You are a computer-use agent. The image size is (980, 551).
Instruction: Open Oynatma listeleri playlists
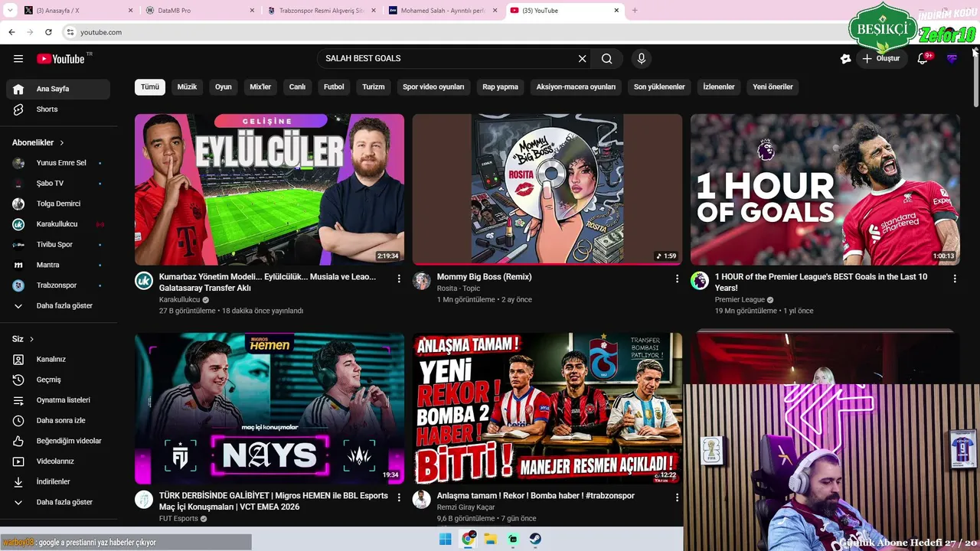coord(58,400)
